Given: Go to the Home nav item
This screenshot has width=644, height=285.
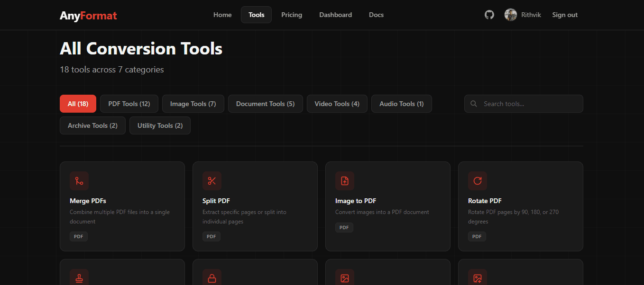Looking at the screenshot, I should [222, 15].
